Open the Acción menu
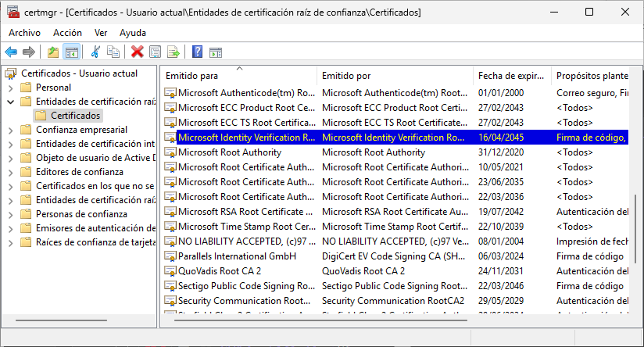Screen dimensions: 644x347 pyautogui.click(x=67, y=33)
